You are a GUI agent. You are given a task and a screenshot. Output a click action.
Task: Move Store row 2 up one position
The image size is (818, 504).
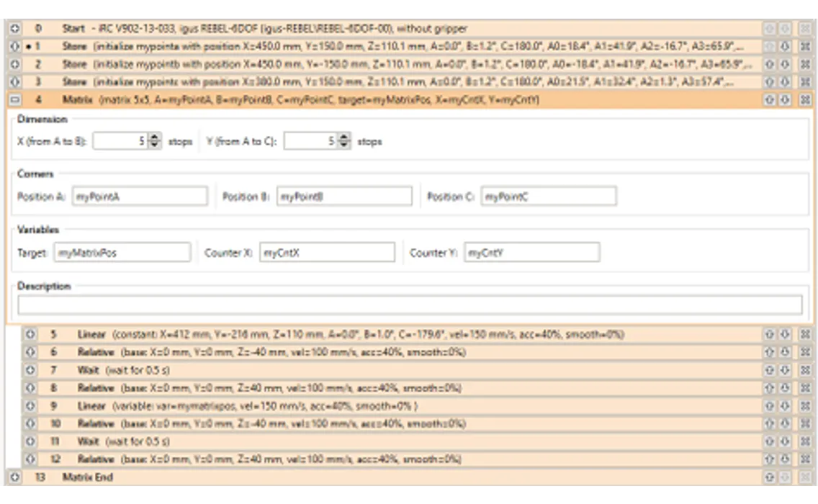(x=770, y=64)
